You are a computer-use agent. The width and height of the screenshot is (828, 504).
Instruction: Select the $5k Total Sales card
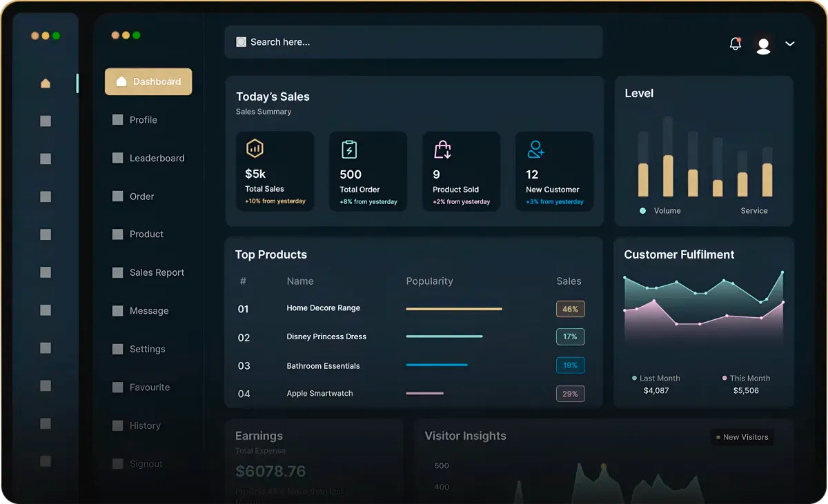click(275, 171)
